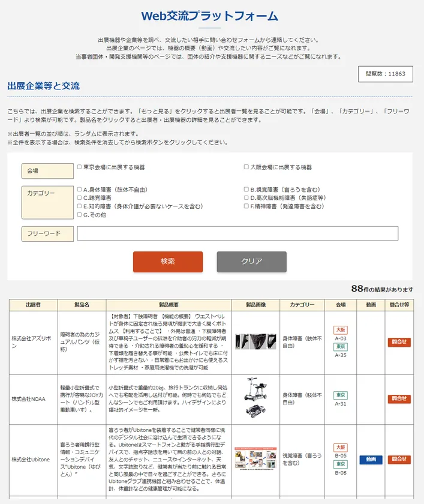Screen dimensions: 424x504
Task: Check 大阪会場に出展する機器 checkbox
Action: point(246,167)
